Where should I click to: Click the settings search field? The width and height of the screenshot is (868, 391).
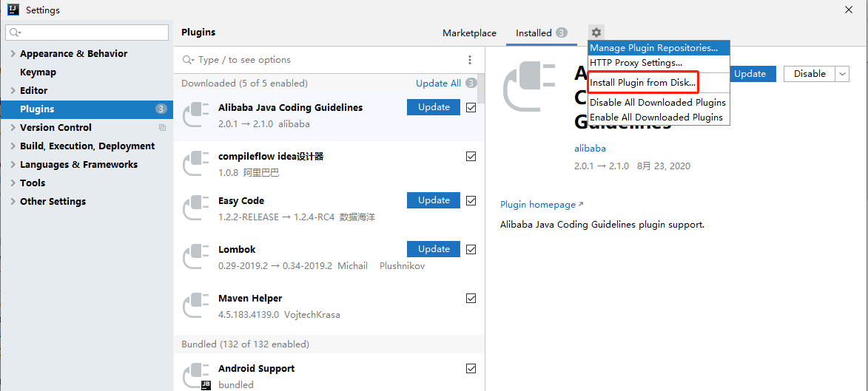87,33
